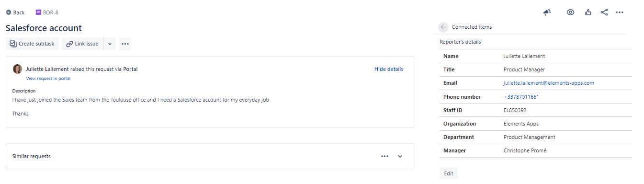Click the +33787011661 phone number link
This screenshot has width=644, height=184.
click(x=521, y=97)
